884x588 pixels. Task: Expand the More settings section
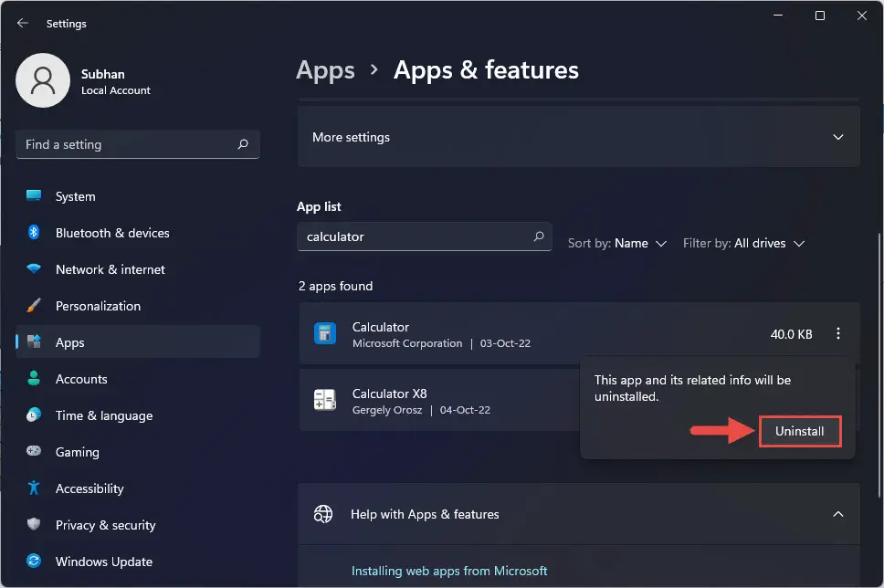(x=837, y=137)
